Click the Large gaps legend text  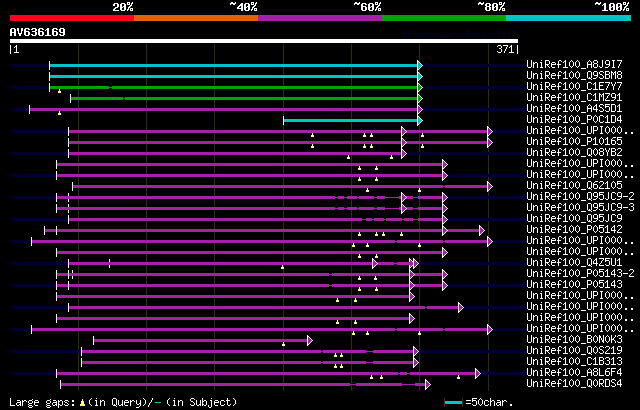[x=42, y=402]
